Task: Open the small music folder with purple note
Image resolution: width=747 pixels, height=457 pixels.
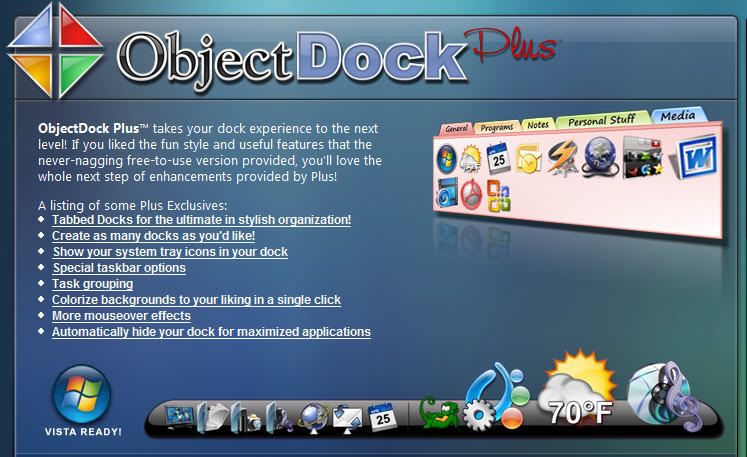Action: tap(279, 417)
